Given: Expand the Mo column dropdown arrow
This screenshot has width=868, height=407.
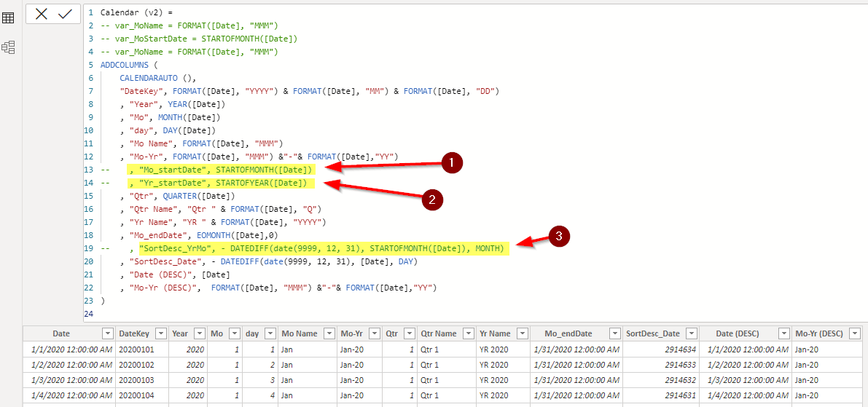Looking at the screenshot, I should coord(234,333).
